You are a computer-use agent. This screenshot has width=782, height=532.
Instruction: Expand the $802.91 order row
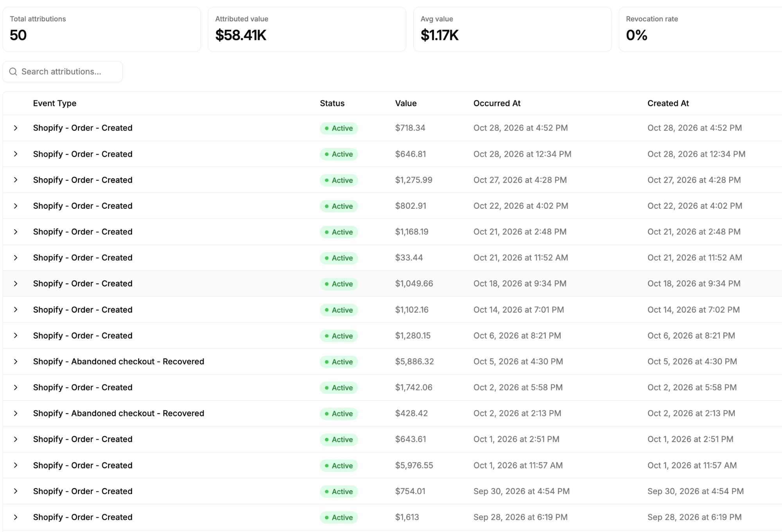pos(16,206)
